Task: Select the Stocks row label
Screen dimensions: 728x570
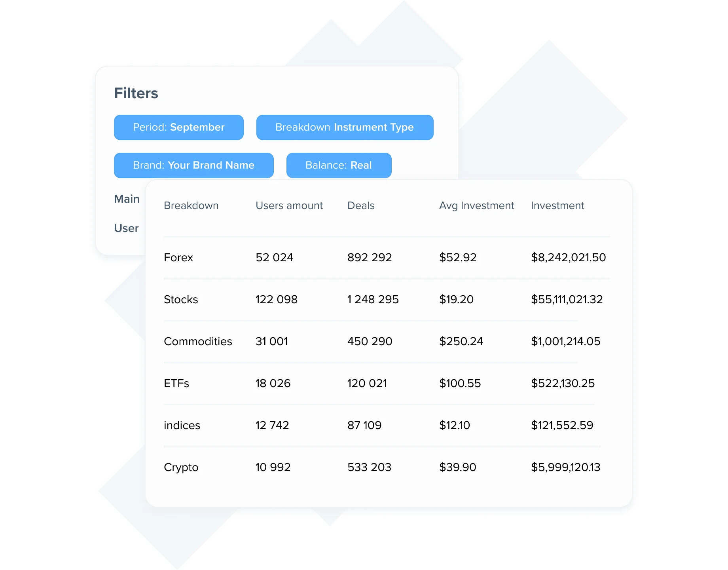Action: click(x=181, y=299)
